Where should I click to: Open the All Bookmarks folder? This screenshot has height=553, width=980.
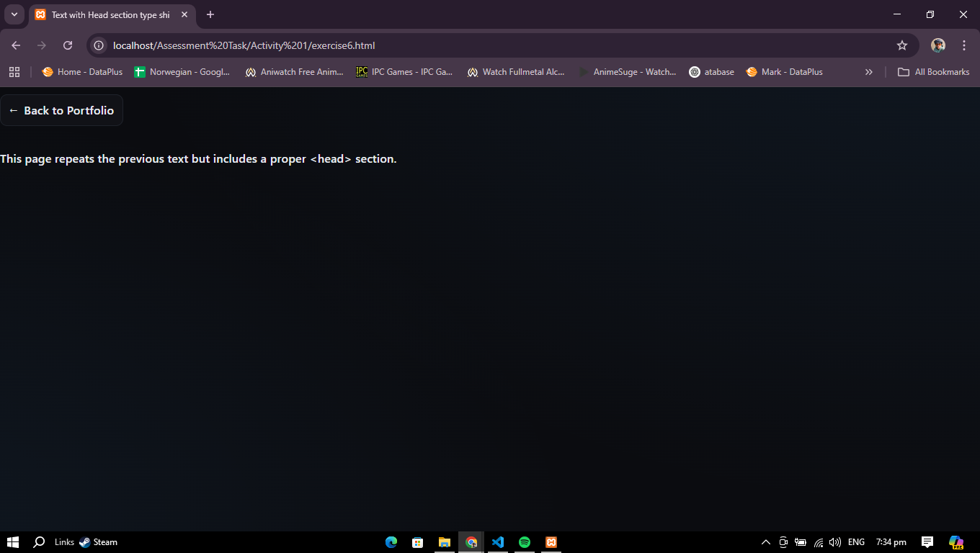point(933,72)
